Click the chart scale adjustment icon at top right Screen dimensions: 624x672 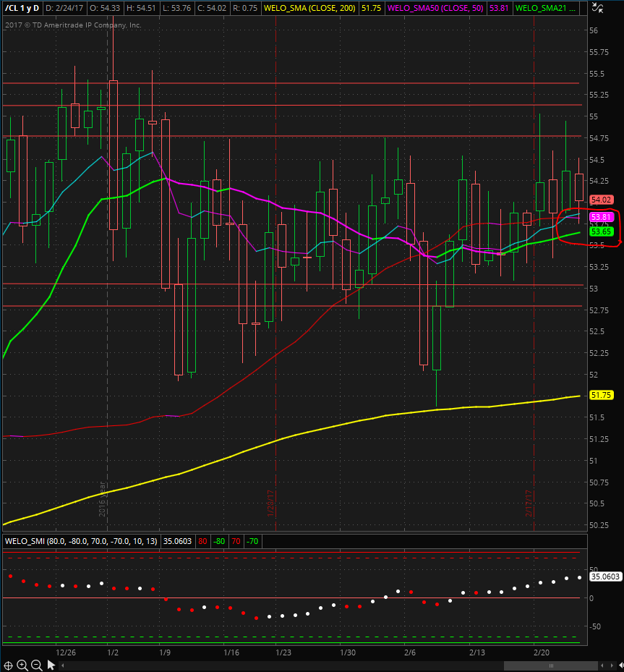pyautogui.click(x=597, y=8)
